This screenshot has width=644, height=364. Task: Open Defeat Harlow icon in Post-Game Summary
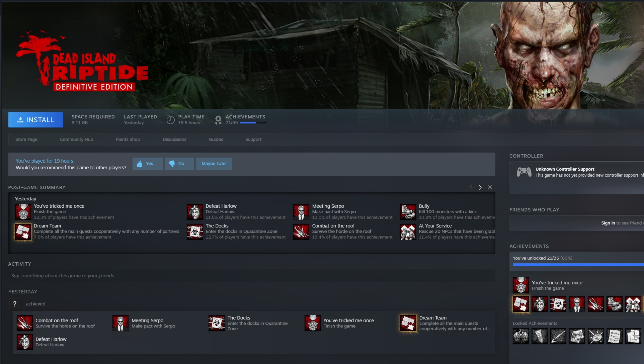pyautogui.click(x=195, y=212)
